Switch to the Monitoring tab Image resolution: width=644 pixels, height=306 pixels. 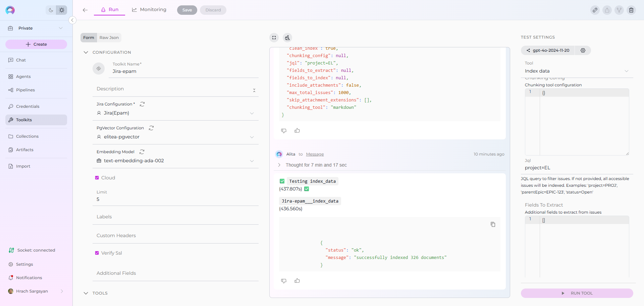point(149,10)
